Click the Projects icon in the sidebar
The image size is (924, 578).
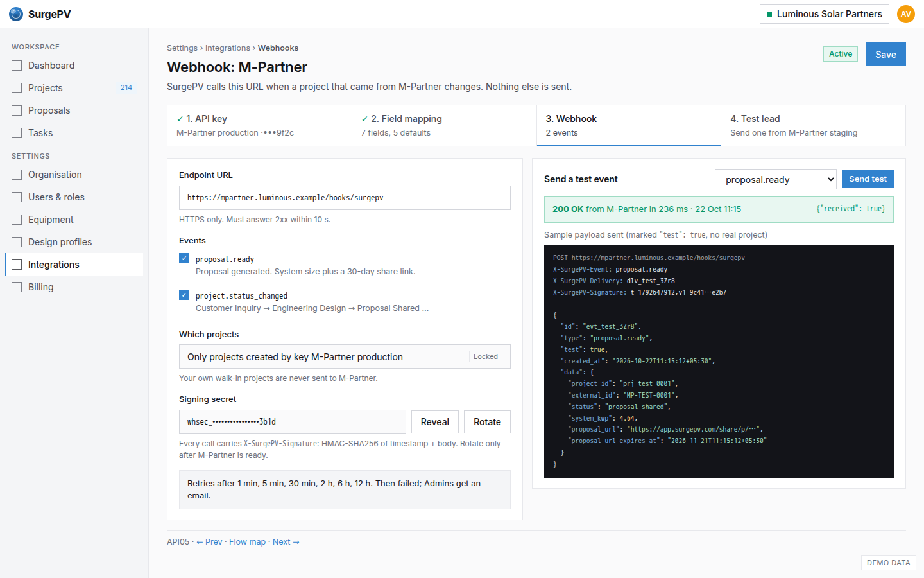click(x=17, y=88)
